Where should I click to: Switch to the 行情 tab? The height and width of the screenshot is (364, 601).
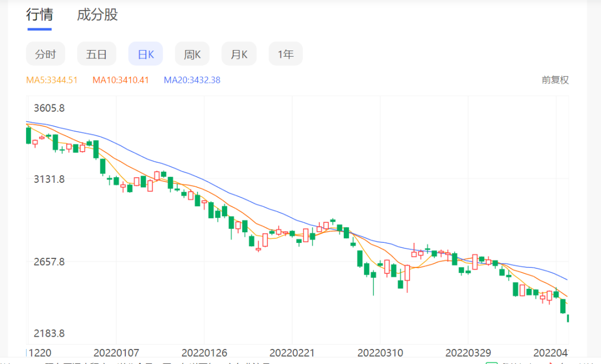click(x=39, y=15)
